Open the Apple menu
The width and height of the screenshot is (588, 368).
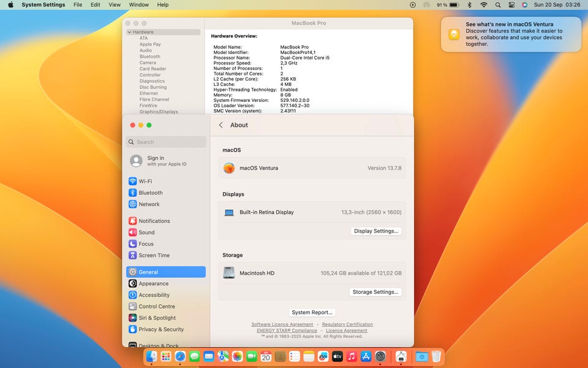(x=10, y=5)
